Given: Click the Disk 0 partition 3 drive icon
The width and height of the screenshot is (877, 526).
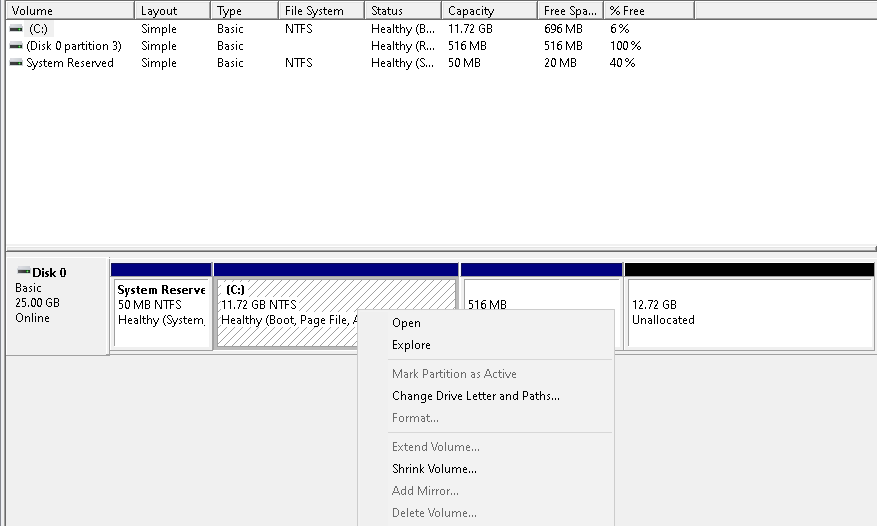Looking at the screenshot, I should click(16, 46).
